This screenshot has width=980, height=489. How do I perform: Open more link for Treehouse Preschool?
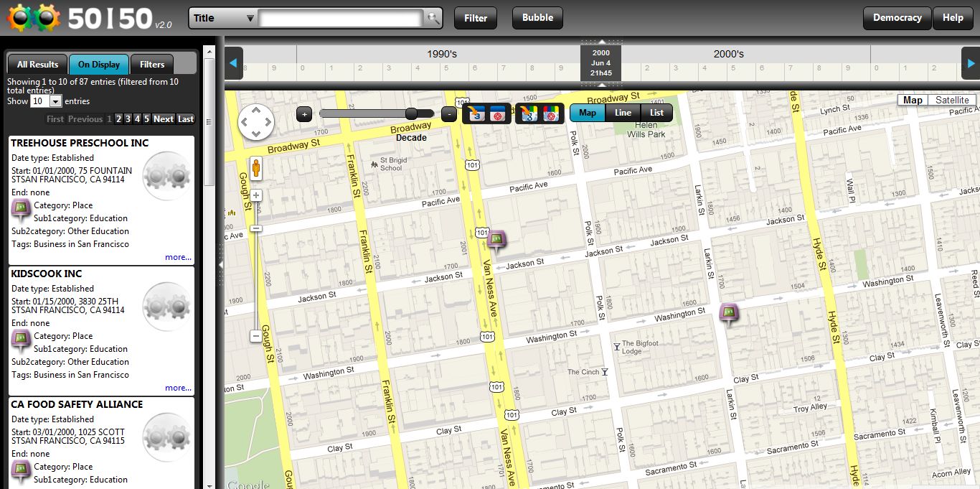178,257
